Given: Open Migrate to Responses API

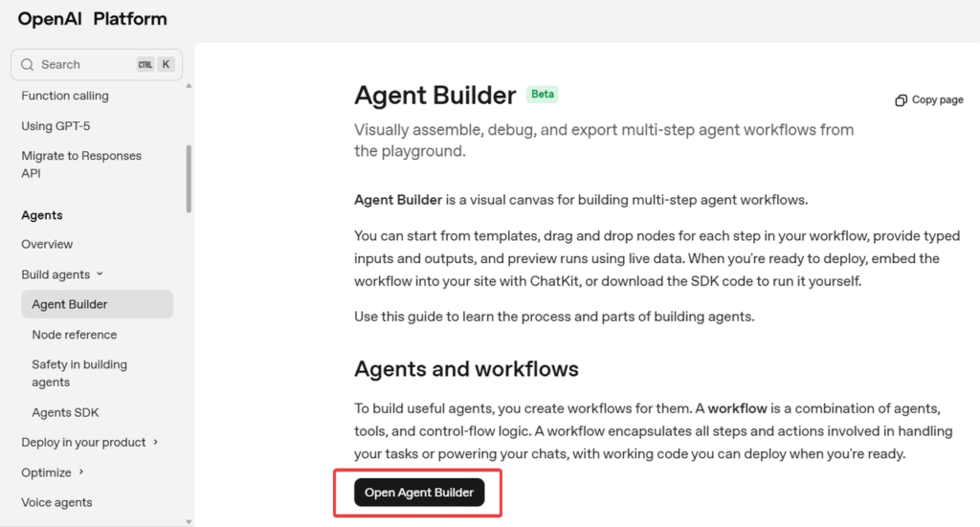Looking at the screenshot, I should pos(81,165).
